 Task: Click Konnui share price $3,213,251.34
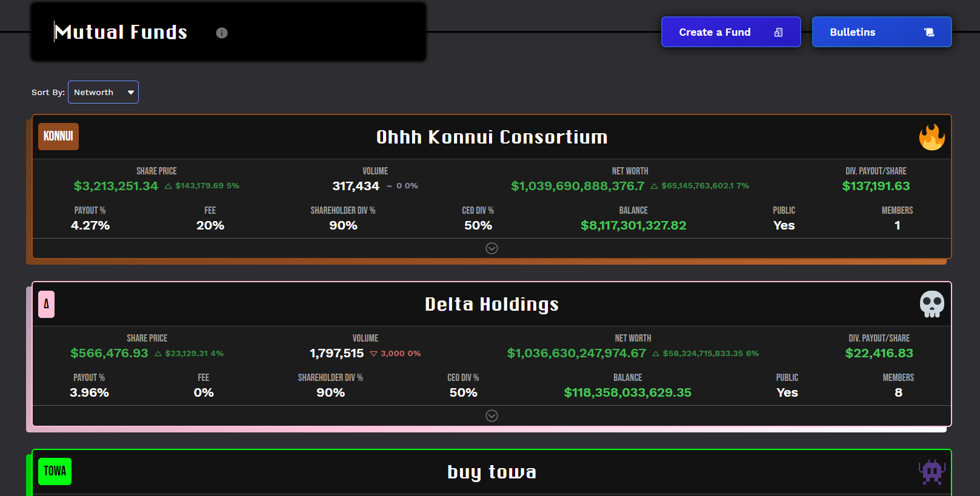(116, 186)
